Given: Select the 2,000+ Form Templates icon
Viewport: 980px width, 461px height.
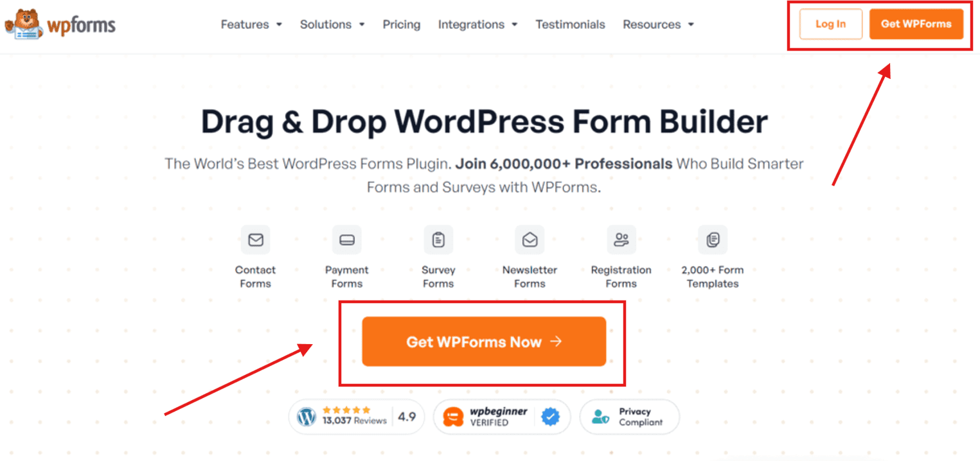Looking at the screenshot, I should pos(713,240).
